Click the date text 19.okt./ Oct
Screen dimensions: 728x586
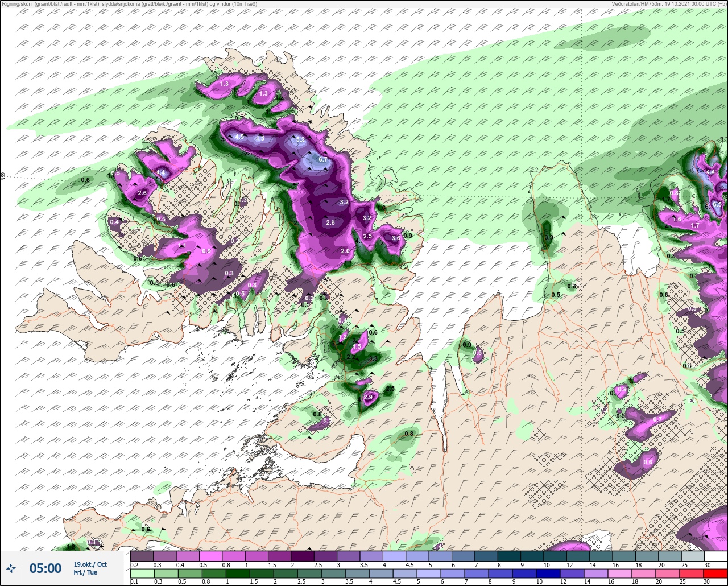point(90,564)
